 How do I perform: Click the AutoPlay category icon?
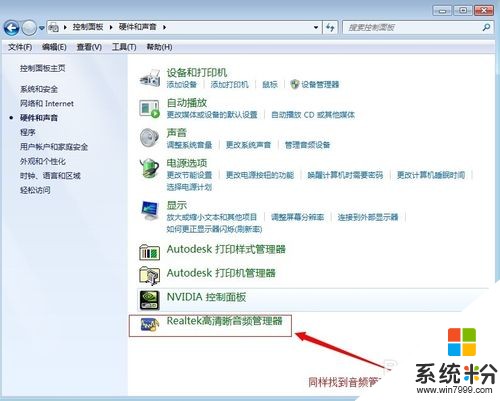(x=149, y=108)
